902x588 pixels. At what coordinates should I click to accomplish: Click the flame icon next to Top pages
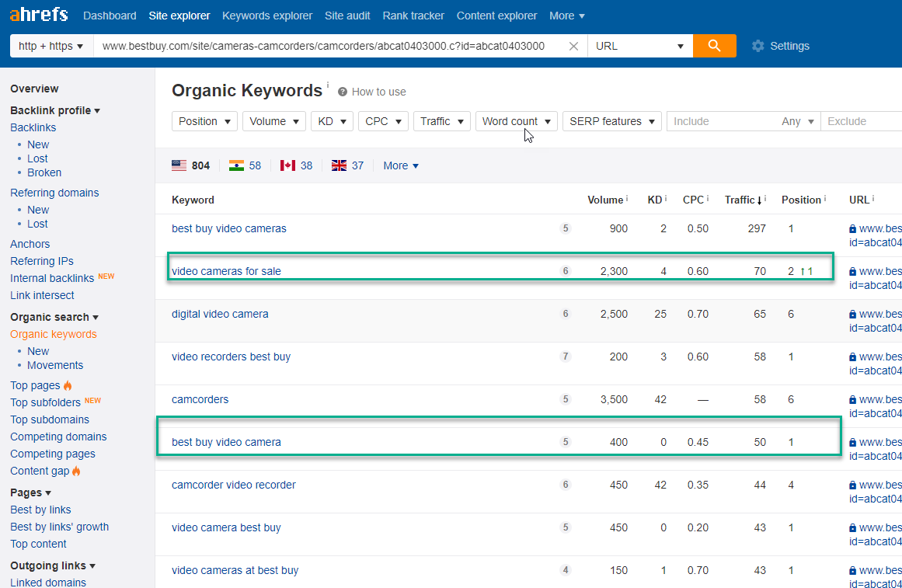[68, 385]
